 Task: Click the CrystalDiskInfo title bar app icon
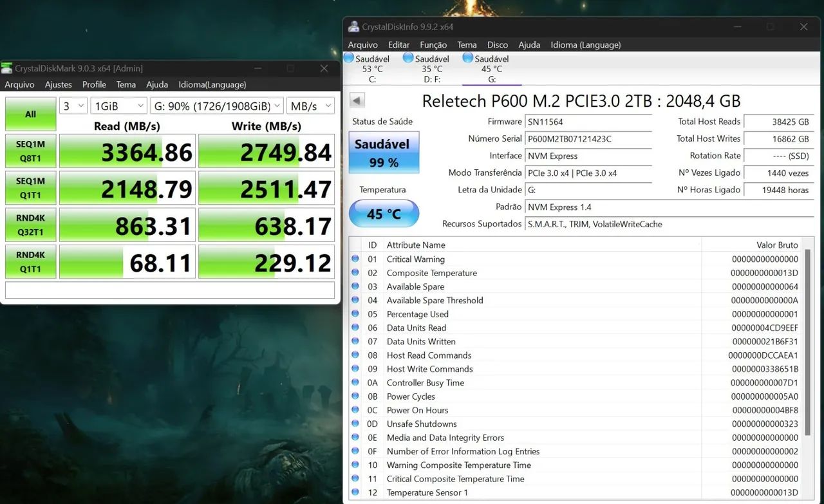click(353, 27)
